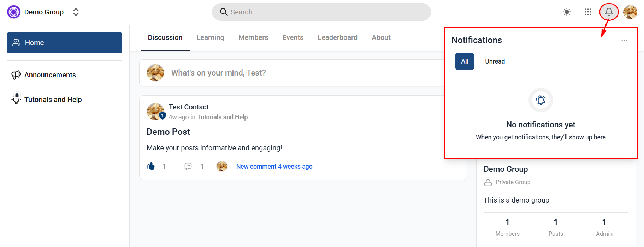644x247 pixels.
Task: Toggle the light/dark theme sun icon
Action: pyautogui.click(x=567, y=12)
